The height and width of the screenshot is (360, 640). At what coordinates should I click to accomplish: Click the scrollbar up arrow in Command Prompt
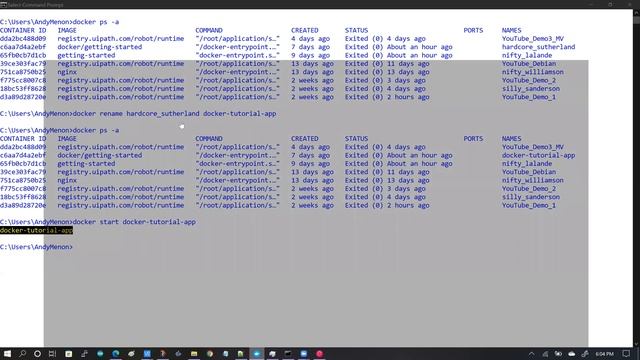click(x=636, y=12)
